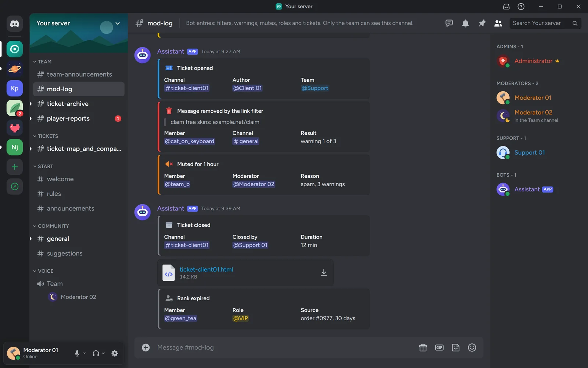Collapse the TICKETS category
This screenshot has width=588, height=368.
point(46,136)
